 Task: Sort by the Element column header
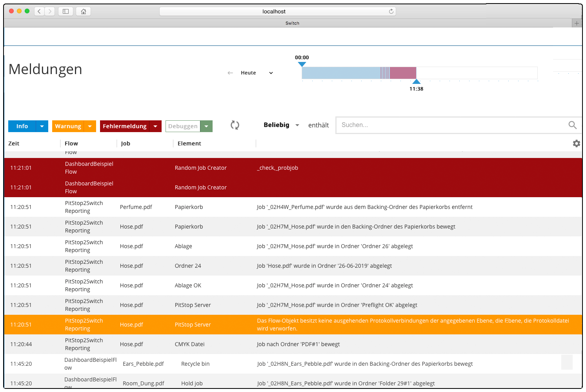pyautogui.click(x=189, y=143)
